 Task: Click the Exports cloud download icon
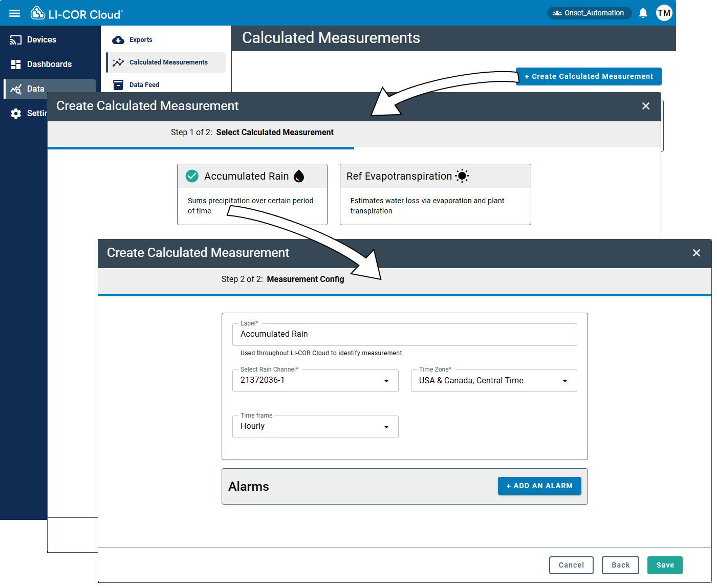pyautogui.click(x=118, y=40)
